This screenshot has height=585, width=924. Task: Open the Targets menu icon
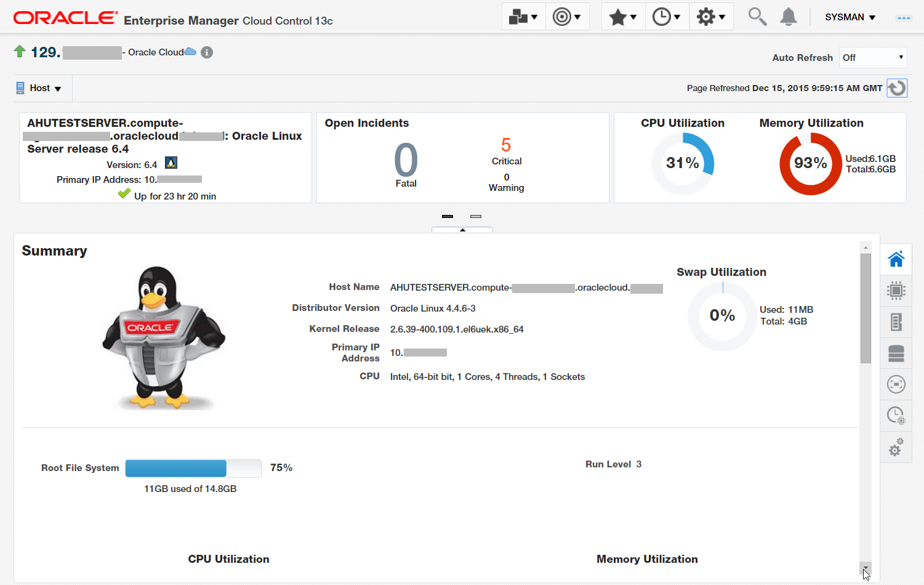(x=567, y=17)
